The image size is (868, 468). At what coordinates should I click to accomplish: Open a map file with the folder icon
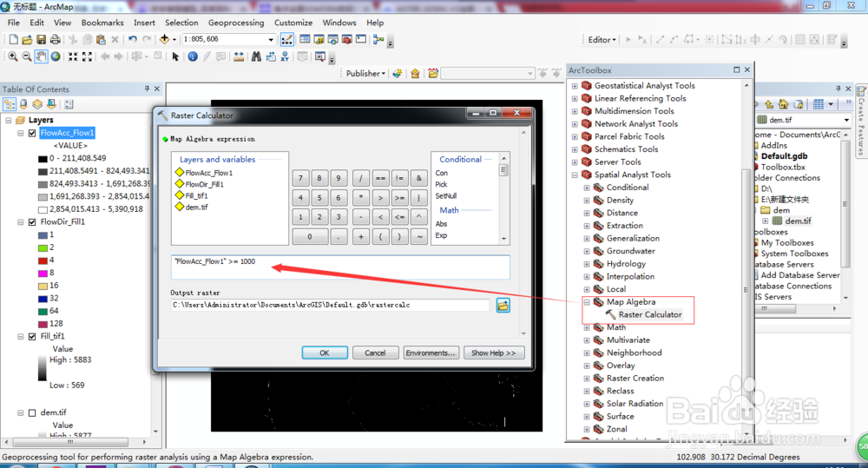tap(27, 39)
